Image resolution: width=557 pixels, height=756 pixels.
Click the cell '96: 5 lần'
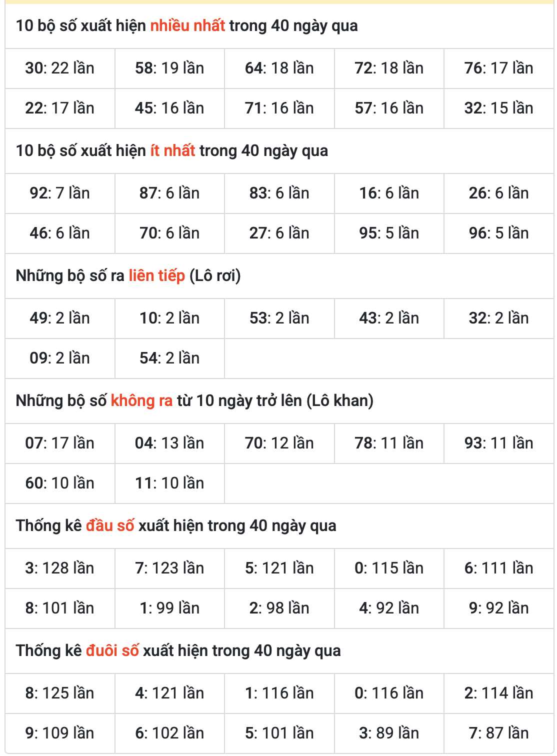498,233
